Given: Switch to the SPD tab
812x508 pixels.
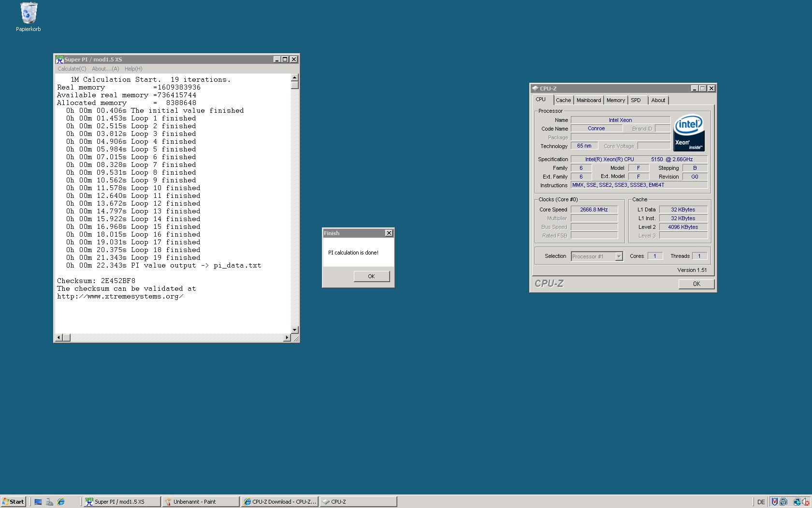Looking at the screenshot, I should point(636,100).
